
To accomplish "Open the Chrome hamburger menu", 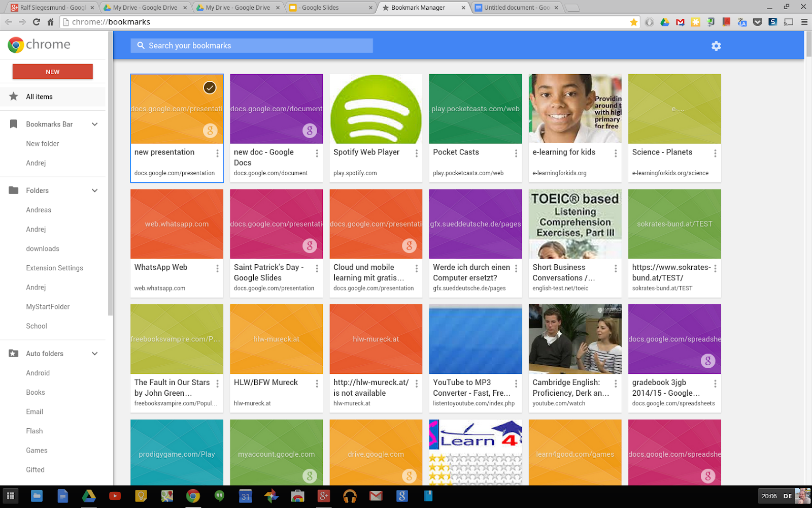I will [804, 22].
